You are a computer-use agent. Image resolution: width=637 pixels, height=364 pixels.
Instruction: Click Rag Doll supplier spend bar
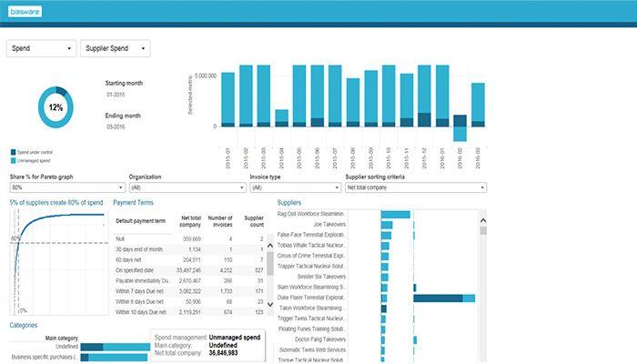[x=396, y=215]
